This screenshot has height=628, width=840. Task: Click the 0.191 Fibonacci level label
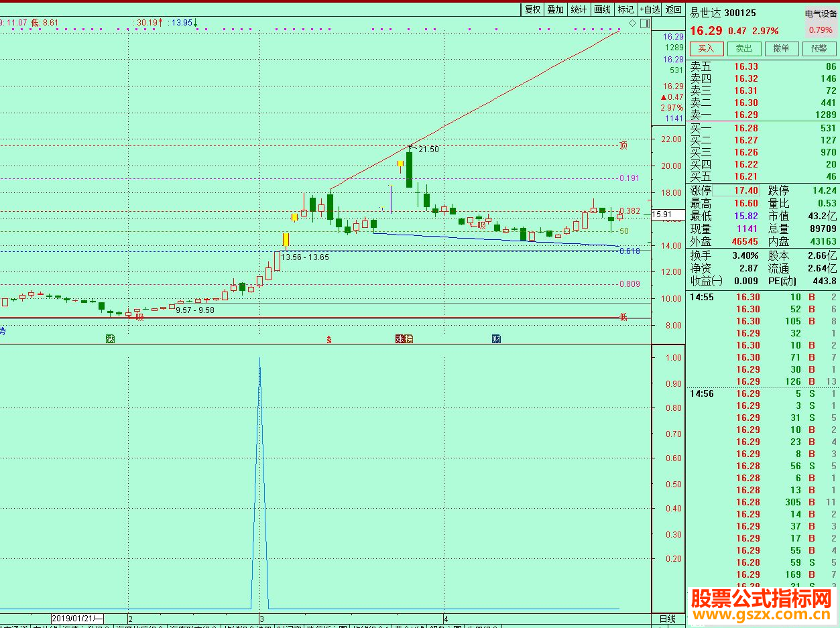coord(629,178)
